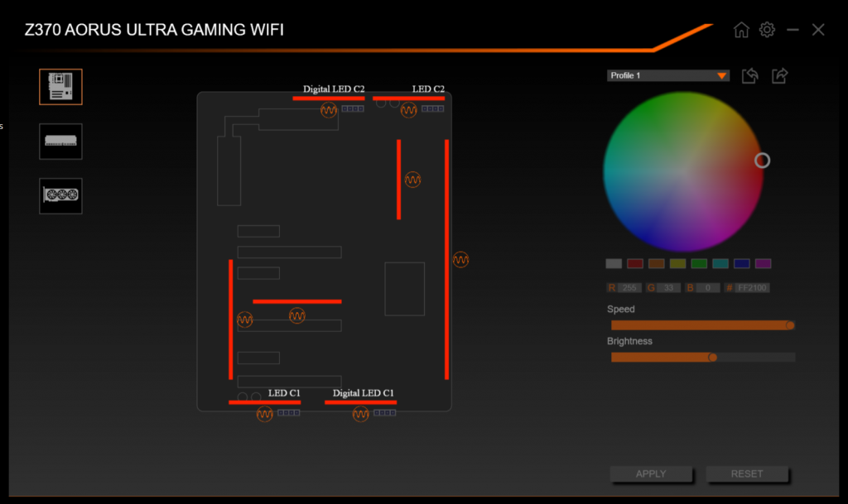Select the LED C1 label
This screenshot has width=848, height=504.
[x=284, y=393]
